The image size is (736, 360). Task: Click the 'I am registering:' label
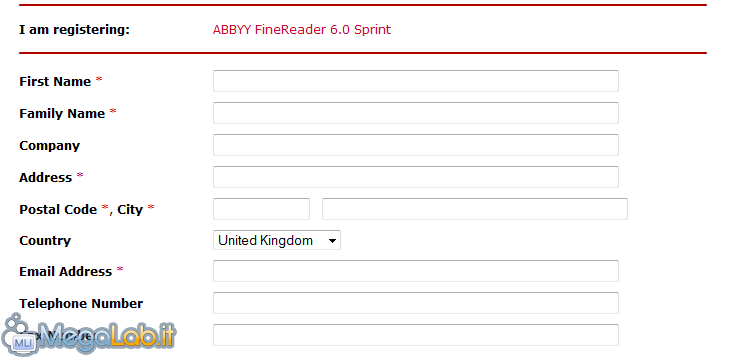pos(74,30)
